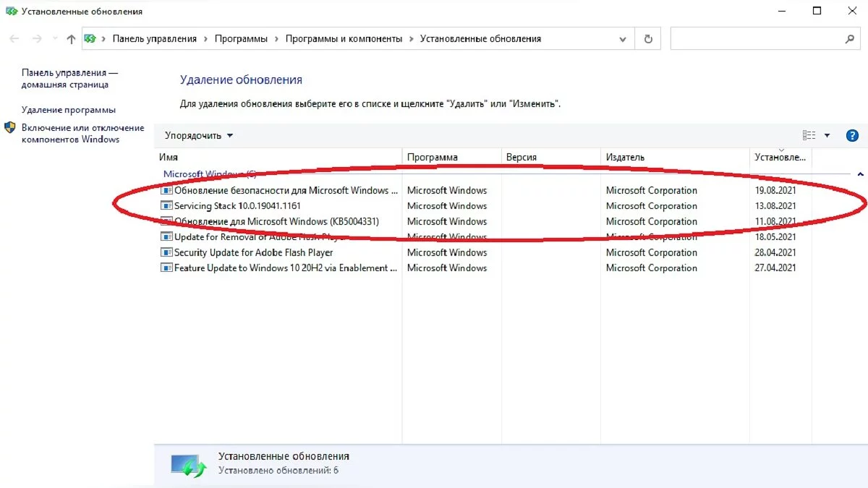This screenshot has width=868, height=488.
Task: Navigate to Панель управления breadcrumb
Action: (154, 39)
